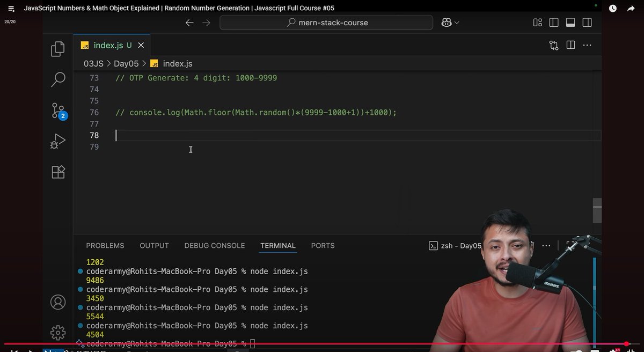Click the Accounts icon above settings gear
This screenshot has height=352, width=644.
(57, 302)
